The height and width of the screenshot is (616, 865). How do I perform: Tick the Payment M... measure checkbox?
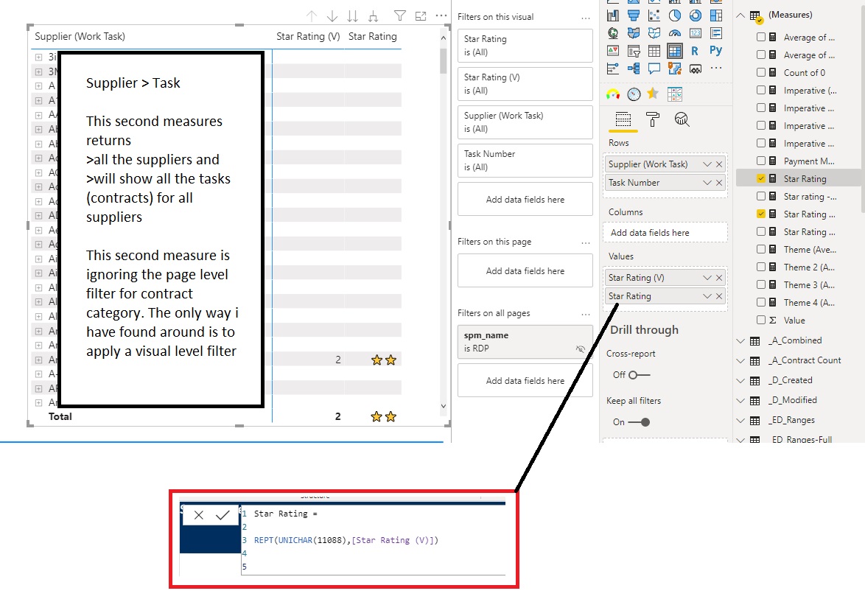761,161
